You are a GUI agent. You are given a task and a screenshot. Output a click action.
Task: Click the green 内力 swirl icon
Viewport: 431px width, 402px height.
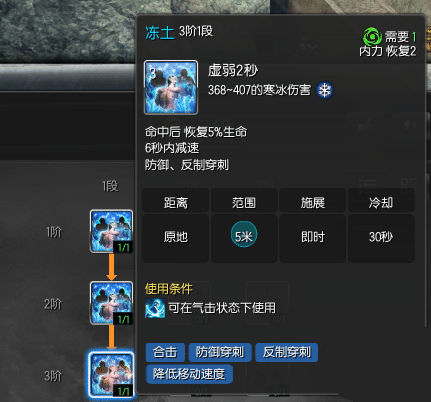[372, 37]
